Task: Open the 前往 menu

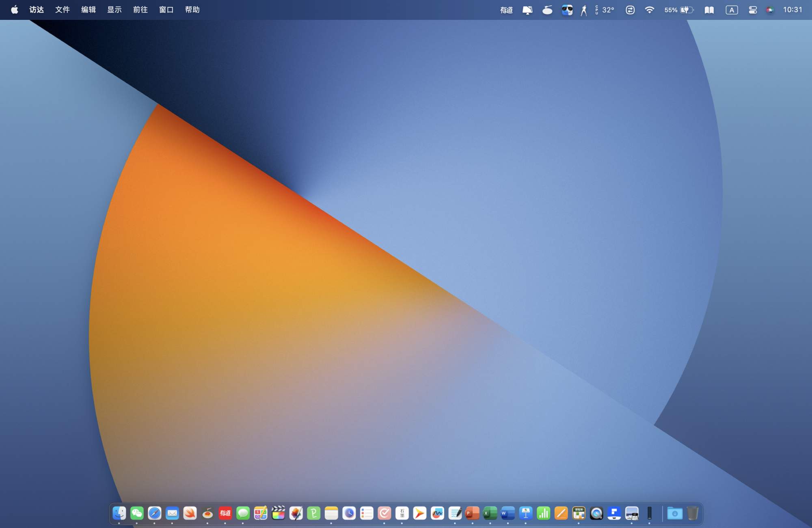Action: coord(140,10)
